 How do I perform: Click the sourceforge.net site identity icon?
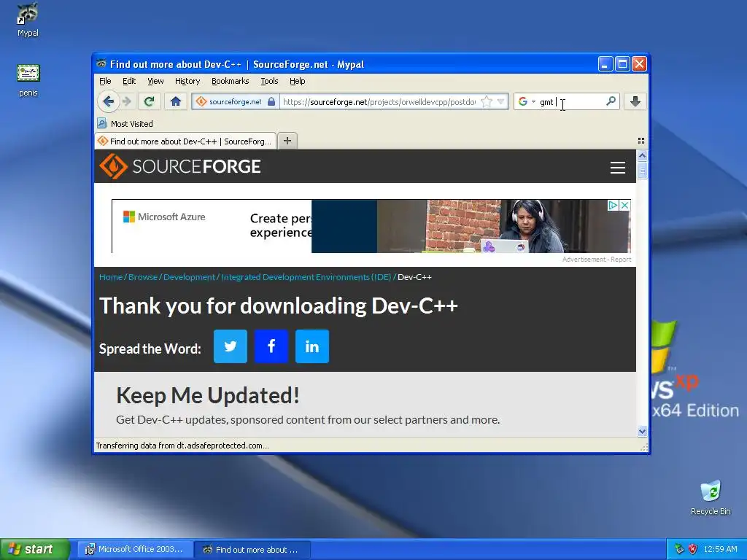click(x=201, y=101)
